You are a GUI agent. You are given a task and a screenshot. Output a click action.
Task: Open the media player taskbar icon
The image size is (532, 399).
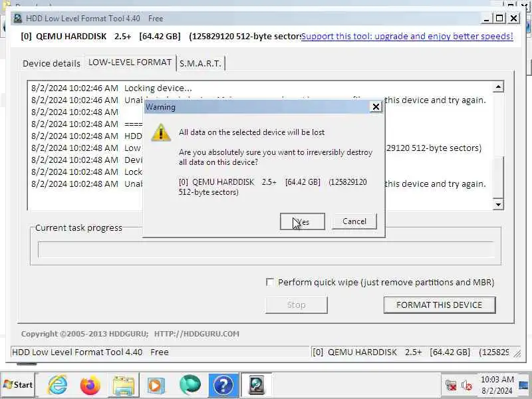click(x=156, y=386)
